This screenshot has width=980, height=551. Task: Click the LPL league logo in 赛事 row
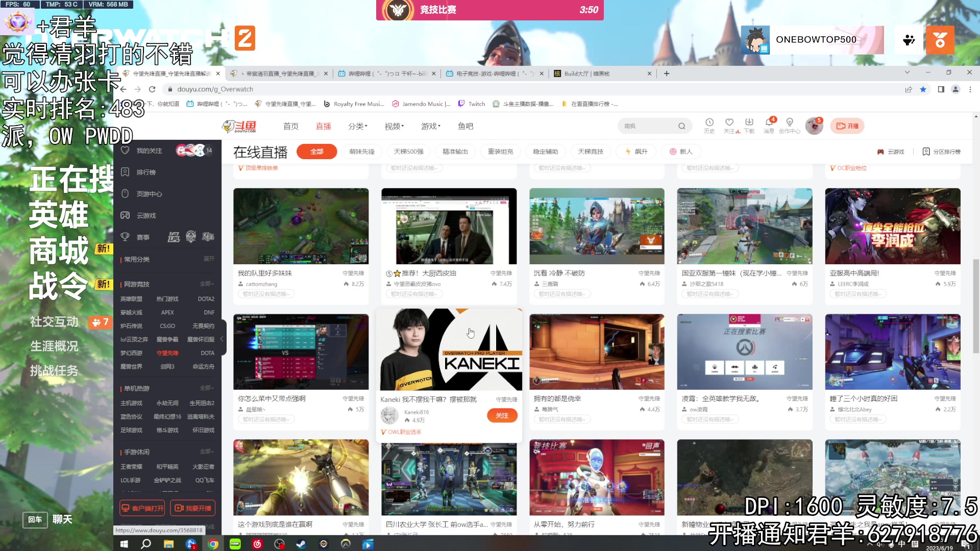click(x=174, y=237)
